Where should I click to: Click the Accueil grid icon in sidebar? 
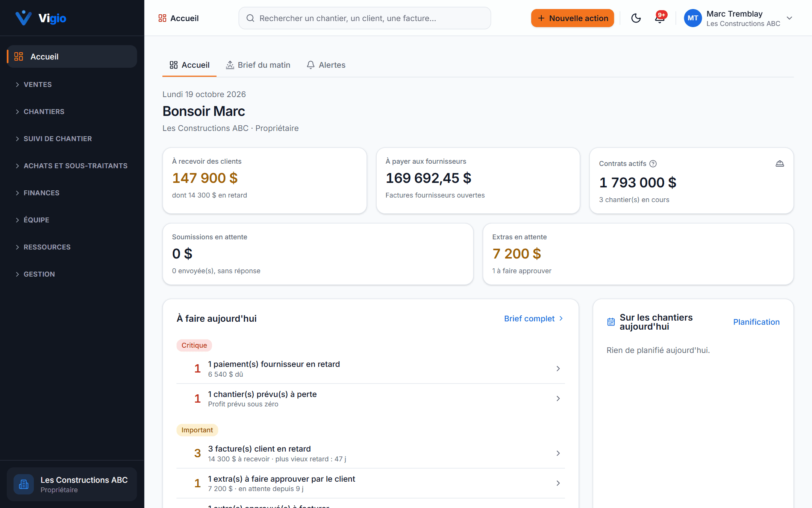pyautogui.click(x=19, y=56)
